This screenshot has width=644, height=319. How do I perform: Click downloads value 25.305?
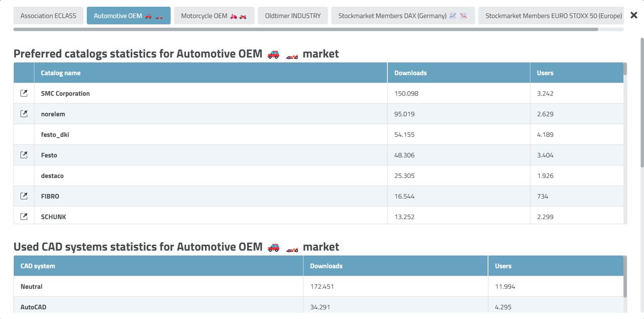click(405, 175)
